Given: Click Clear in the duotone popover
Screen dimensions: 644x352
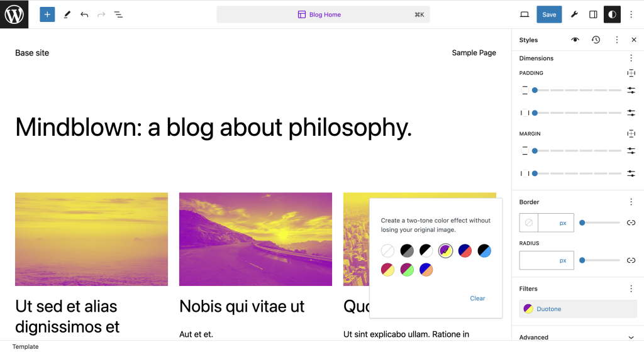Looking at the screenshot, I should [x=477, y=299].
